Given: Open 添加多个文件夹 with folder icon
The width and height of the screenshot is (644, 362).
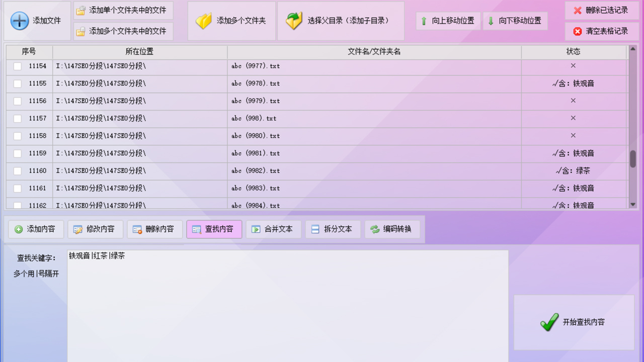Looking at the screenshot, I should [x=203, y=21].
